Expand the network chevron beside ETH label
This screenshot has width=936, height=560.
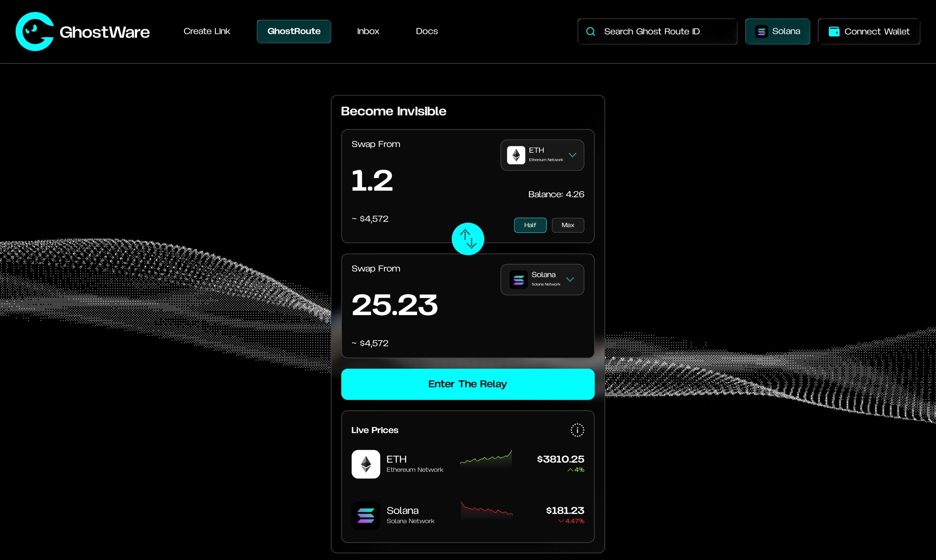click(573, 155)
